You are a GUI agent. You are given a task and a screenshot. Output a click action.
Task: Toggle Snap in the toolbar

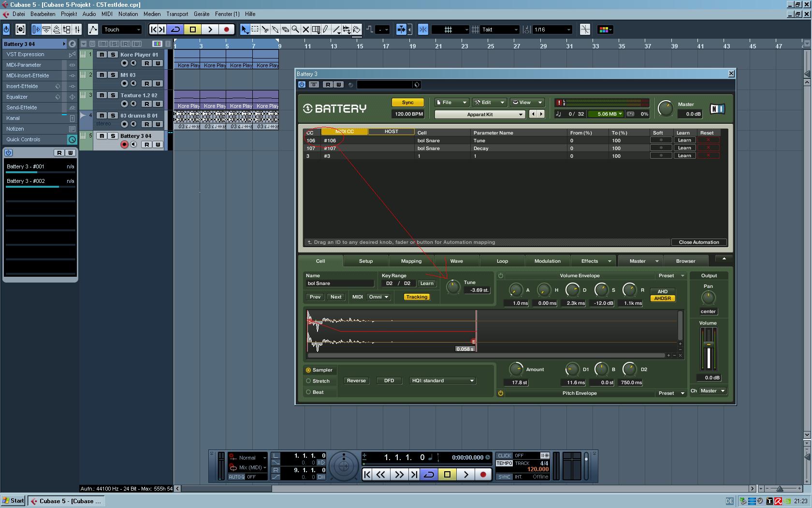click(423, 30)
